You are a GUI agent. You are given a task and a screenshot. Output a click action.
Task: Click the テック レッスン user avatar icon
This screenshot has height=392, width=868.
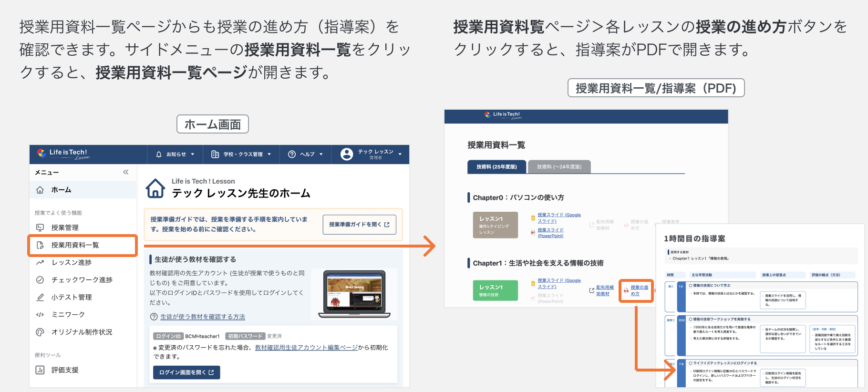pyautogui.click(x=347, y=154)
